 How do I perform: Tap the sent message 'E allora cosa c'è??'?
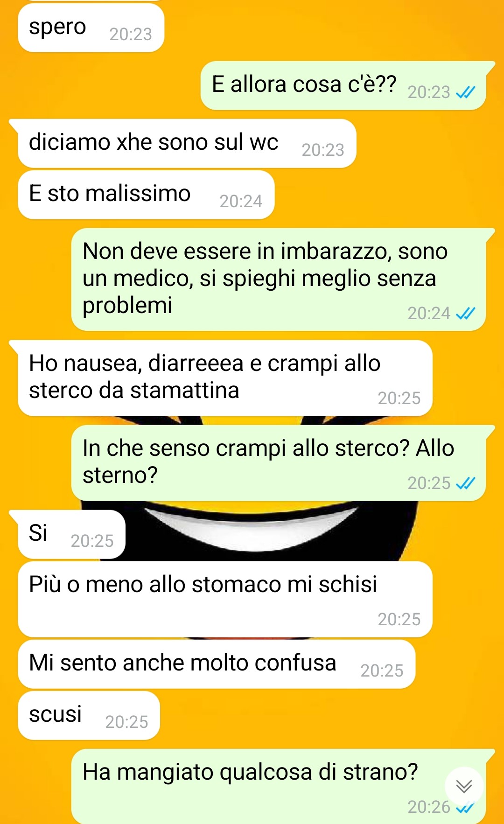coord(343,85)
